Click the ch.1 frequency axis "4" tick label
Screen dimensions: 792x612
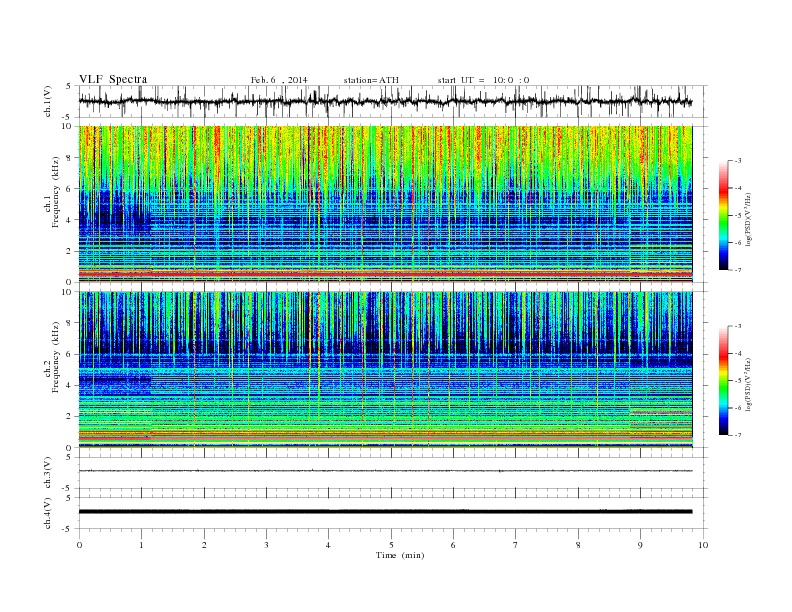69,220
